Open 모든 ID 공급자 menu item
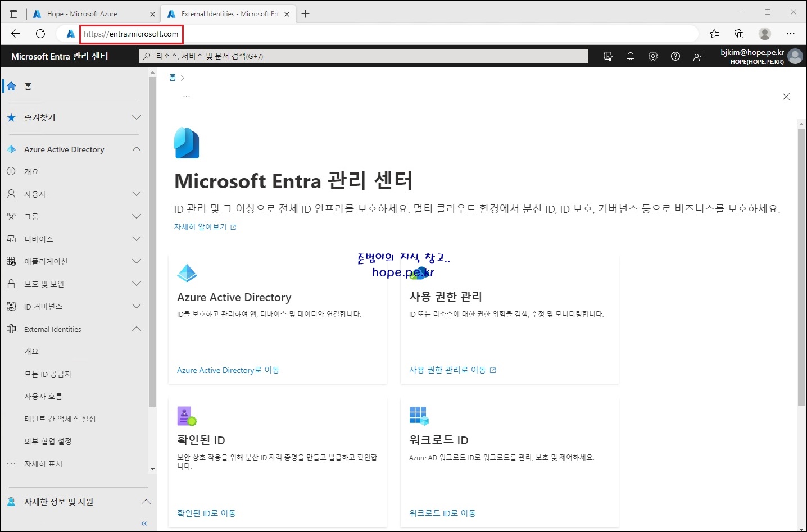This screenshot has height=532, width=807. [x=48, y=374]
